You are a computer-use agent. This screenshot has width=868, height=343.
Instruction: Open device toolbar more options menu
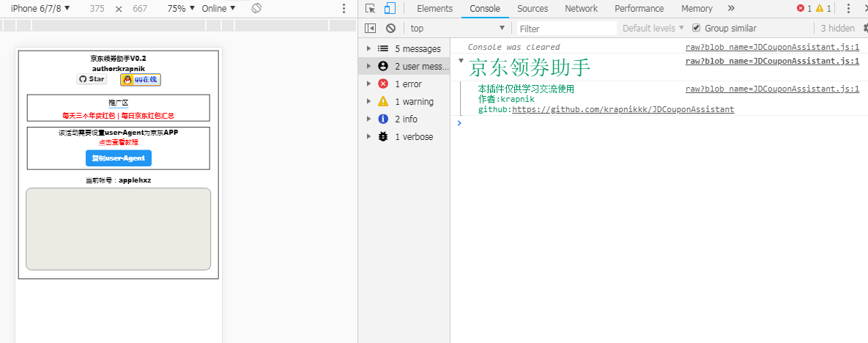click(x=344, y=8)
